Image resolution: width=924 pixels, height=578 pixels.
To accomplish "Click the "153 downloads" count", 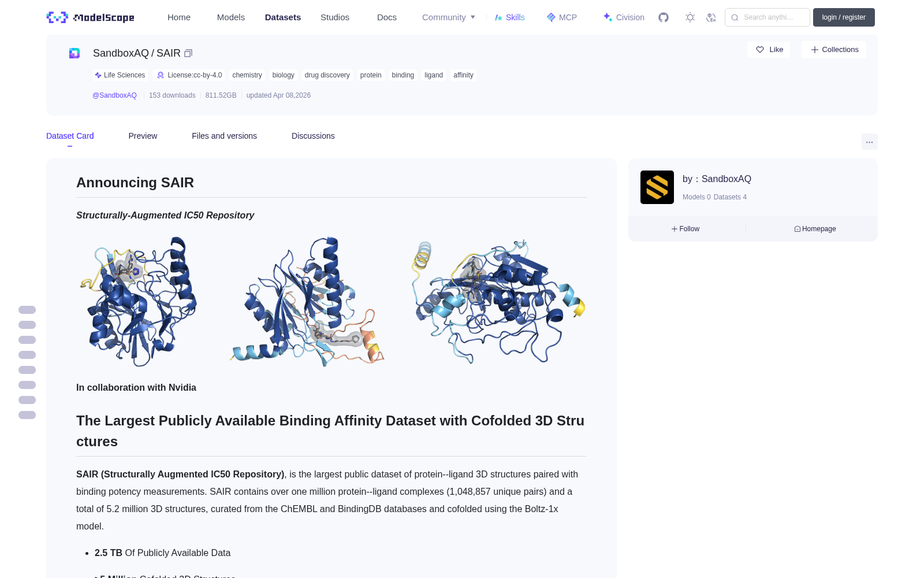I will pos(172,95).
